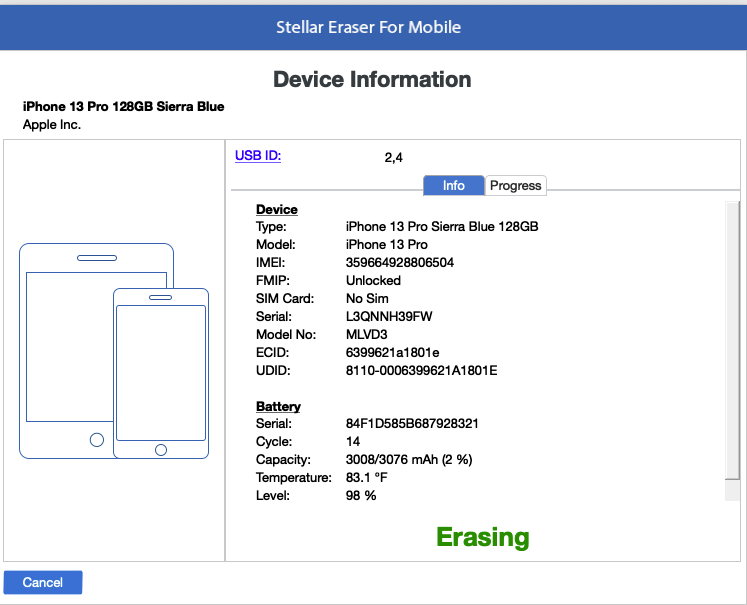This screenshot has width=747, height=605.
Task: Click the temperature value 83.1 °F
Action: click(x=366, y=477)
